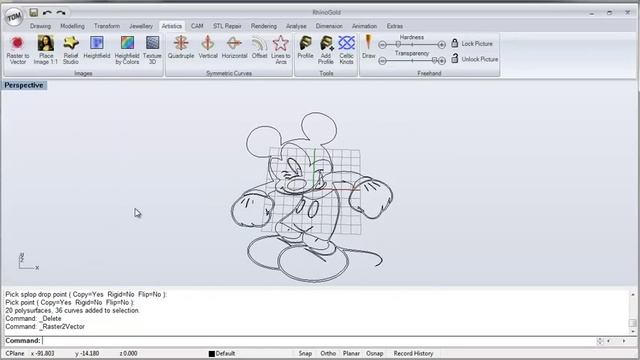Select the Offset curve tool

pos(259,47)
